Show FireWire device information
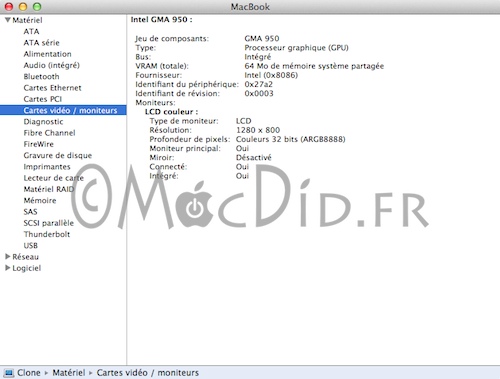The width and height of the screenshot is (500, 379). click(x=38, y=144)
